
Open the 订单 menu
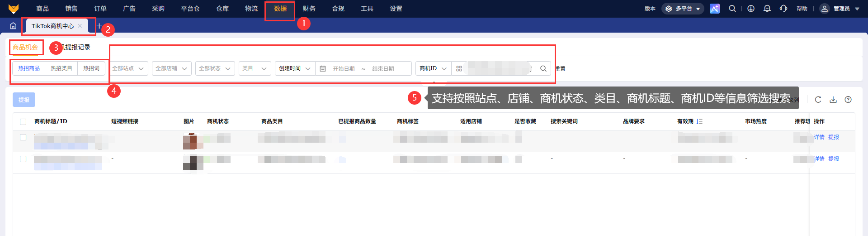pyautogui.click(x=100, y=9)
